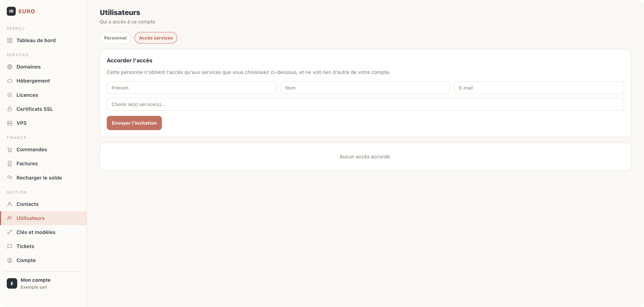Go to the Tickets page label
644x307 pixels.
25,246
